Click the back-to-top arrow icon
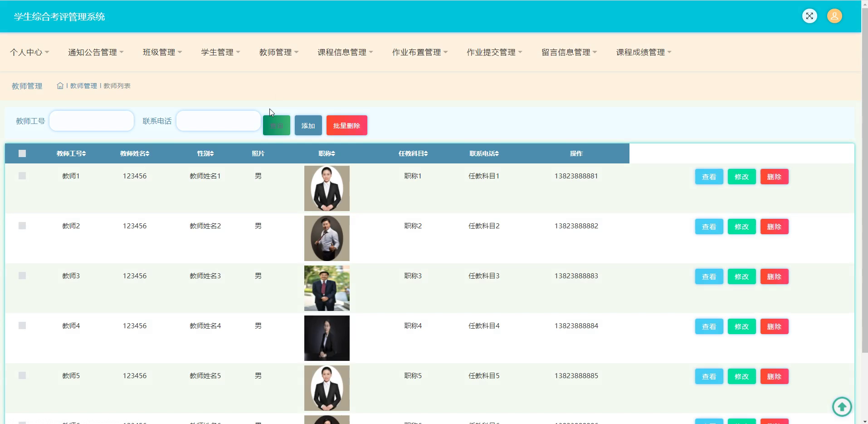Viewport: 868px width, 424px height. (x=842, y=406)
